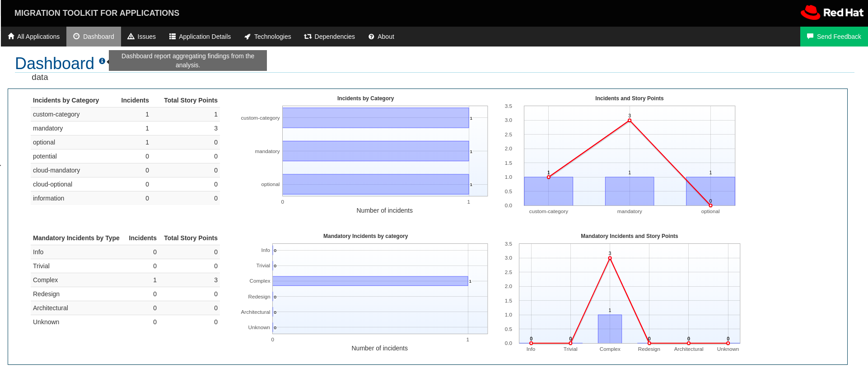Click the dashboard report tooltip text
Viewport: 868px width, 368px height.
188,61
